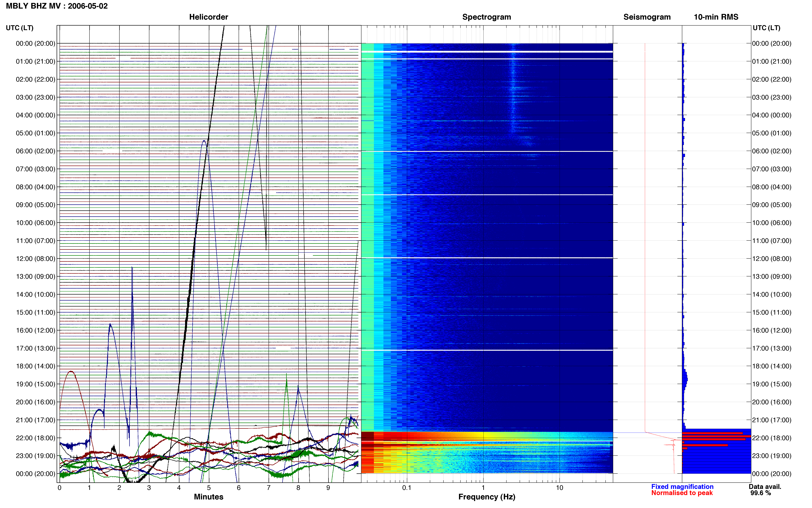This screenshot has width=812, height=508.
Task: Click the 'Helicorder' panel heading
Action: [x=209, y=17]
